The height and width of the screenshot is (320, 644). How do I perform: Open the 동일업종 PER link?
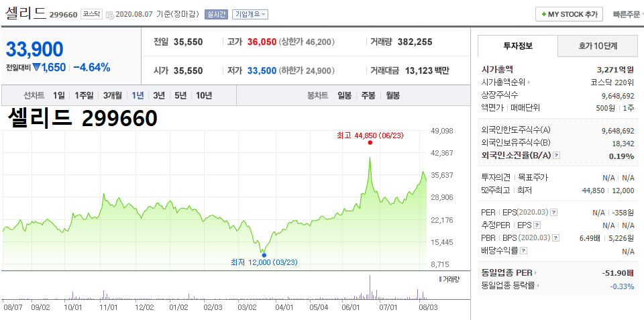coord(507,273)
